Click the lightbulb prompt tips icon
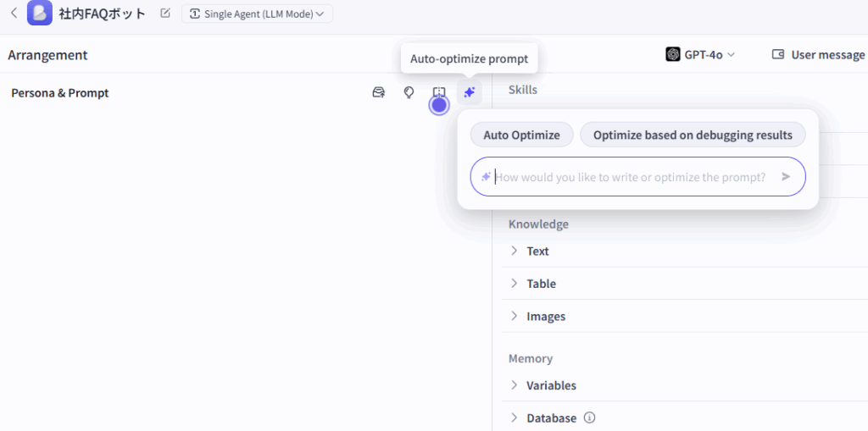This screenshot has height=431, width=868. pos(409,92)
